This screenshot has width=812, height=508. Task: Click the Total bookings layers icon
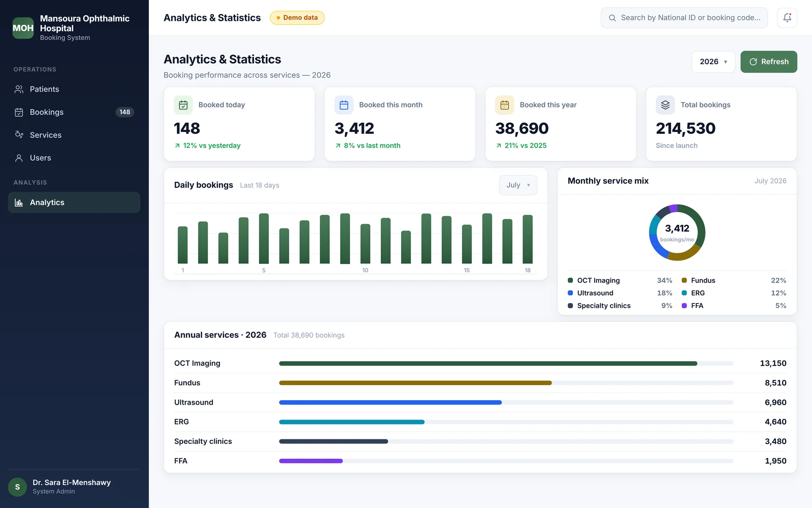[665, 105]
